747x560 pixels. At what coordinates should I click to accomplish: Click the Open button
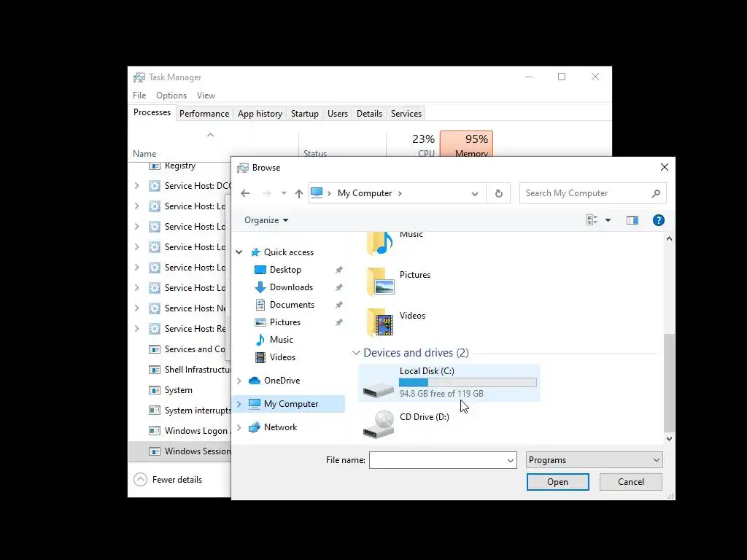coord(557,482)
